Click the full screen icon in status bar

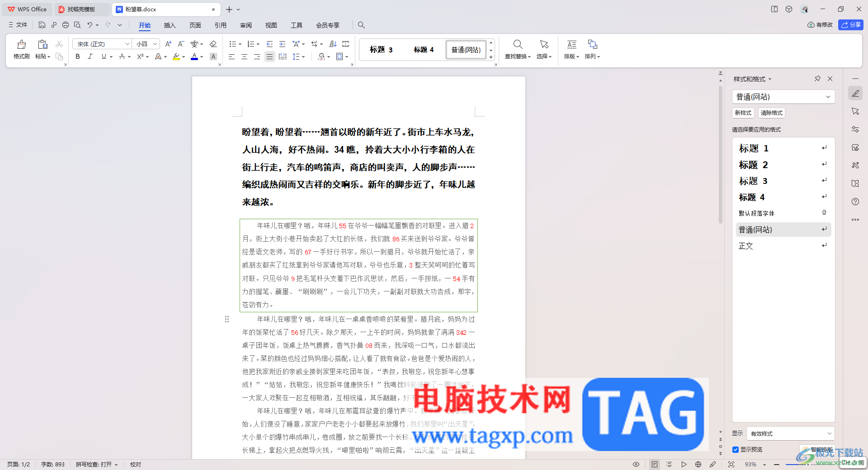[731, 464]
